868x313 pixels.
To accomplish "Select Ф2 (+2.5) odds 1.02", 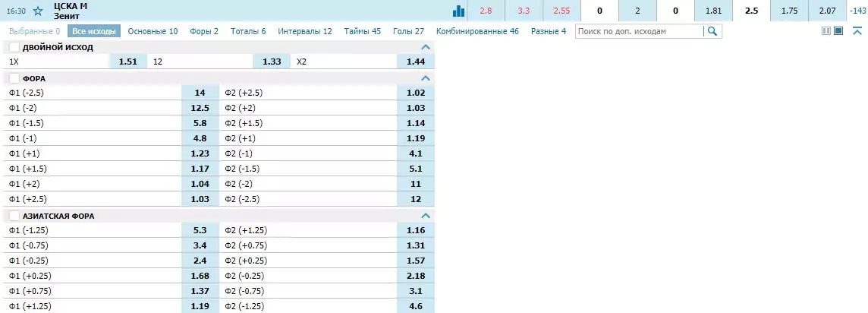I will click(416, 93).
